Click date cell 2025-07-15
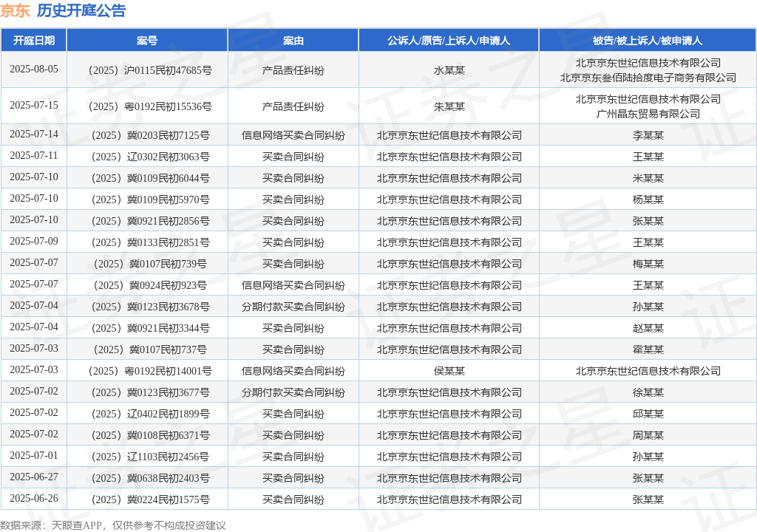Image resolution: width=757 pixels, height=532 pixels. pyautogui.click(x=34, y=105)
